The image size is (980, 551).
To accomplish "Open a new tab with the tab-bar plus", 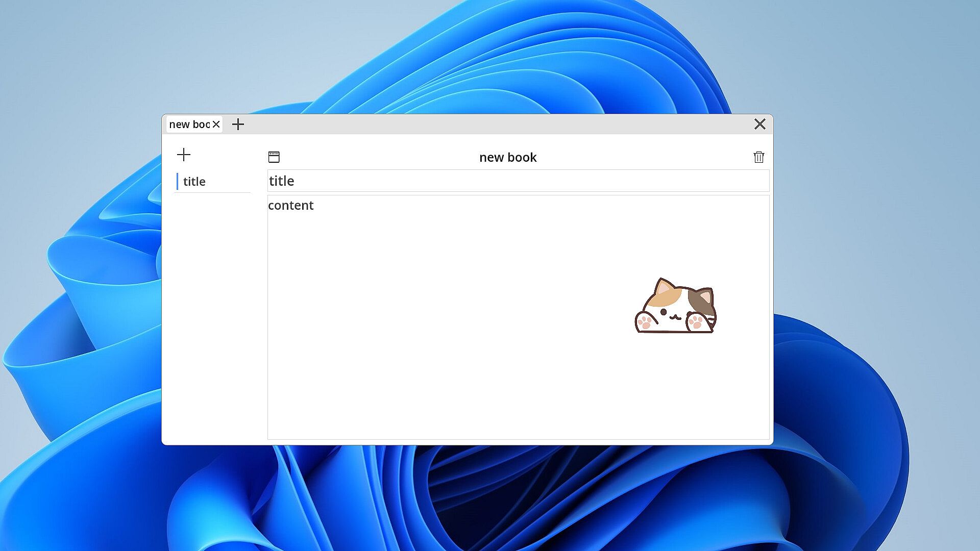I will (x=238, y=124).
